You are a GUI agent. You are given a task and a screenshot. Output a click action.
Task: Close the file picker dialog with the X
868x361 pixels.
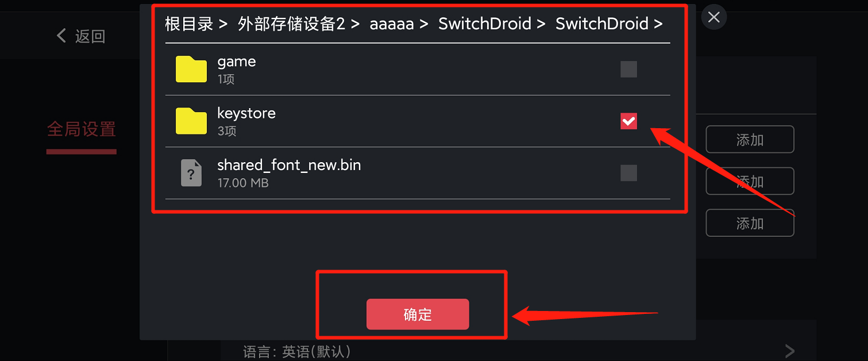coord(714,17)
